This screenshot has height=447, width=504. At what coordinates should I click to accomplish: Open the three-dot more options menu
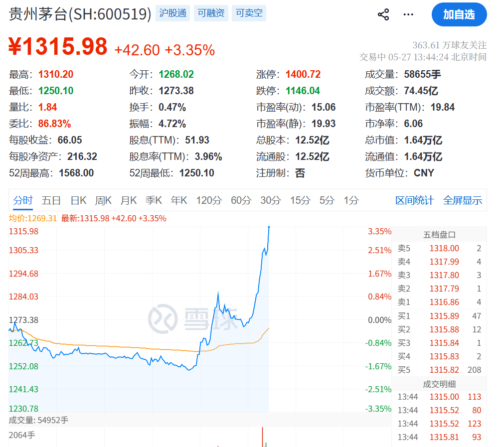coord(408,14)
